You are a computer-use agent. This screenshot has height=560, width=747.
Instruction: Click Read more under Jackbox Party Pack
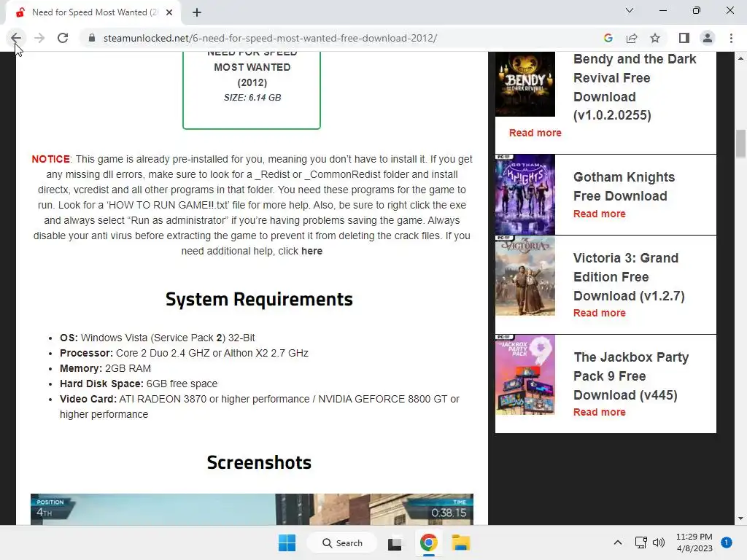tap(600, 412)
